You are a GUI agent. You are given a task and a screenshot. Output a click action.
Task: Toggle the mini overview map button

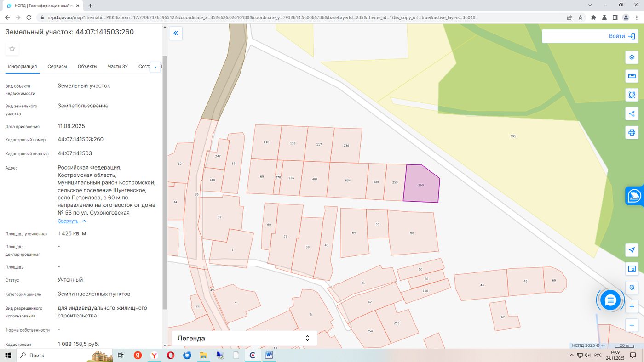point(632,269)
